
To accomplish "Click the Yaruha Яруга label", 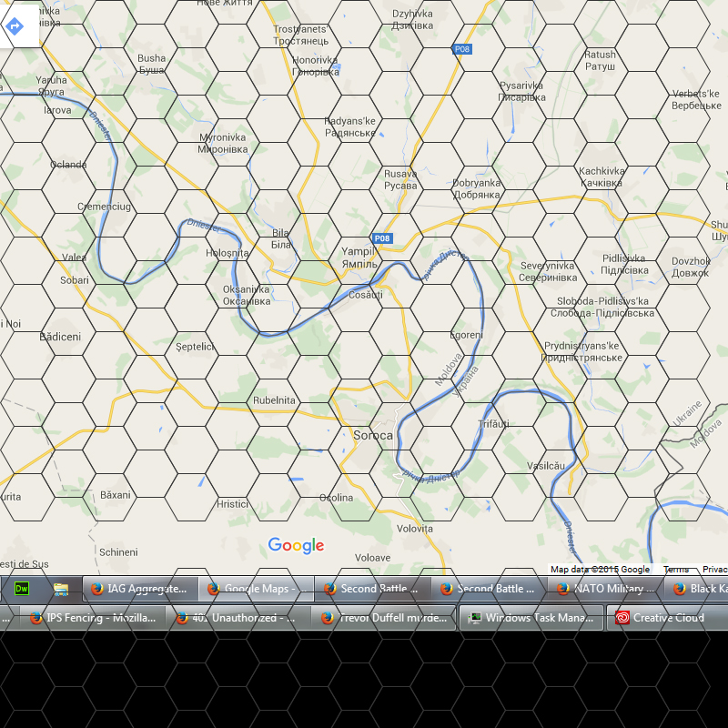I will coord(52,86).
